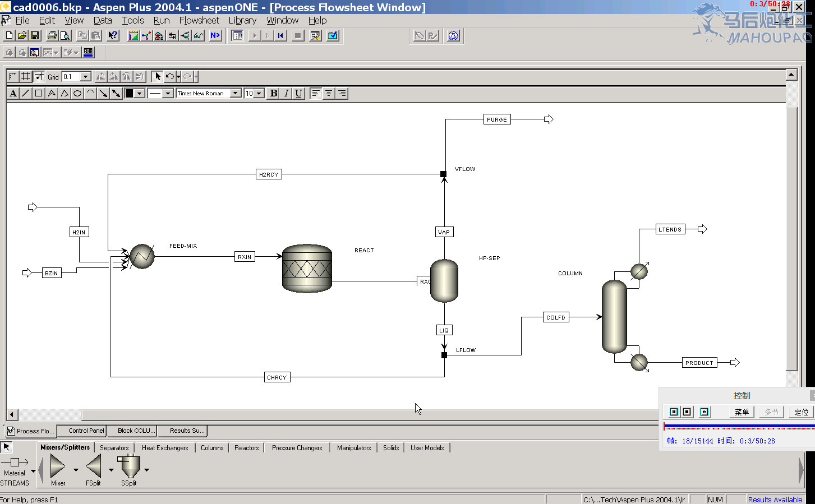Select the Ellipse drawing tool
Image resolution: width=815 pixels, height=504 pixels.
77,93
